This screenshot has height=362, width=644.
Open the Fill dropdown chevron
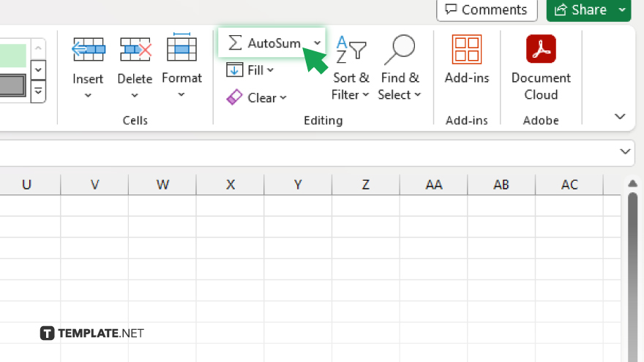[270, 70]
